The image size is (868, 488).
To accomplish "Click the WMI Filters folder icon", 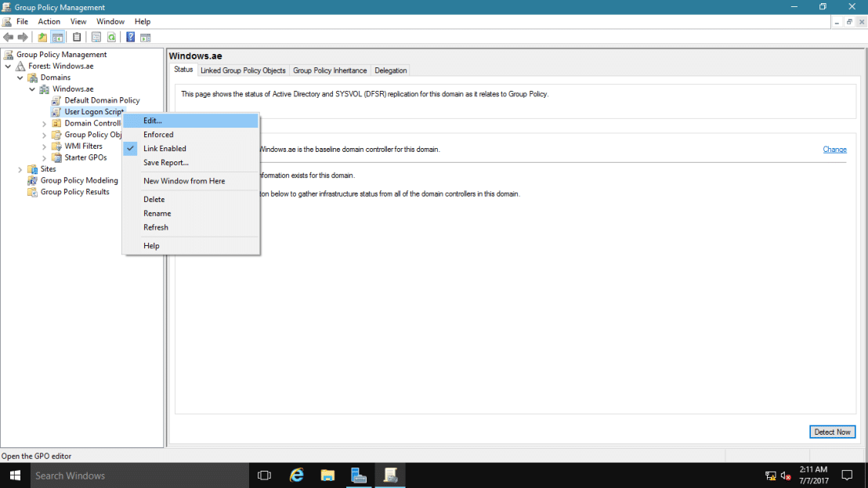I will pyautogui.click(x=56, y=146).
